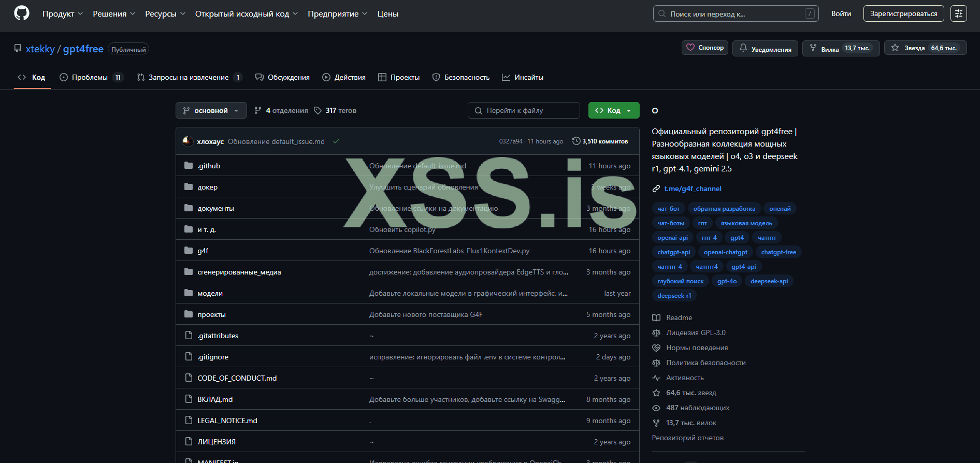Open the Активность pulse link
Screen dimensions: 980x463
click(685, 378)
